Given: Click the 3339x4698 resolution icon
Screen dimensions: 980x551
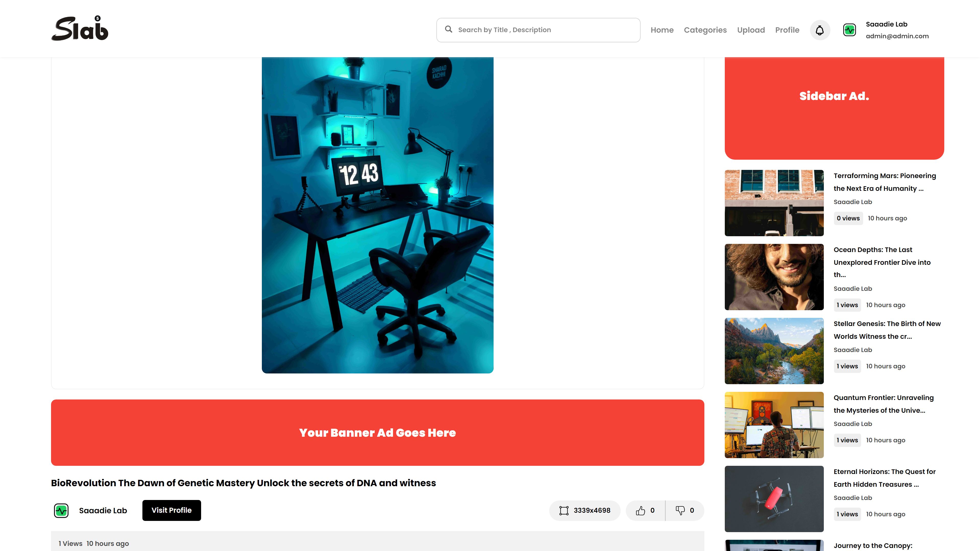Looking at the screenshot, I should coord(564,510).
